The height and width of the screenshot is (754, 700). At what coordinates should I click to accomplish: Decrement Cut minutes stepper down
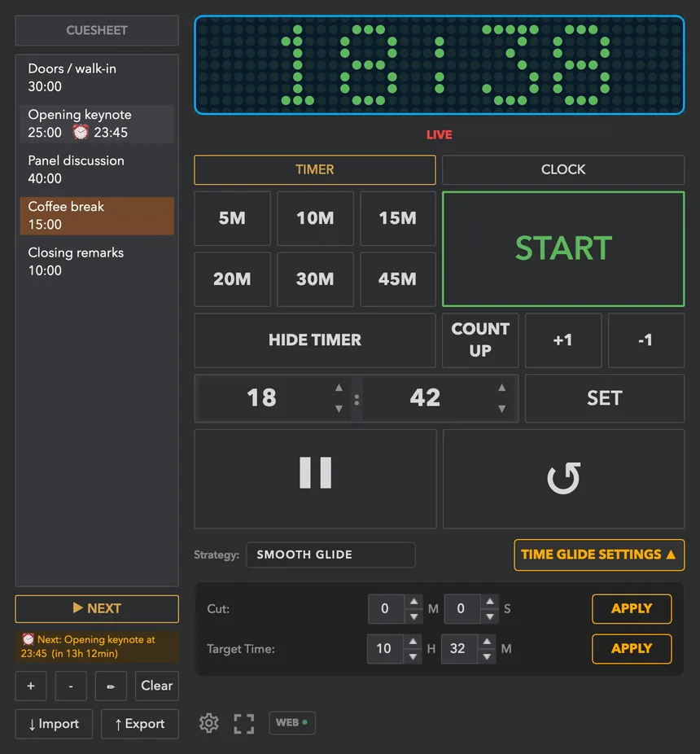[x=414, y=616]
